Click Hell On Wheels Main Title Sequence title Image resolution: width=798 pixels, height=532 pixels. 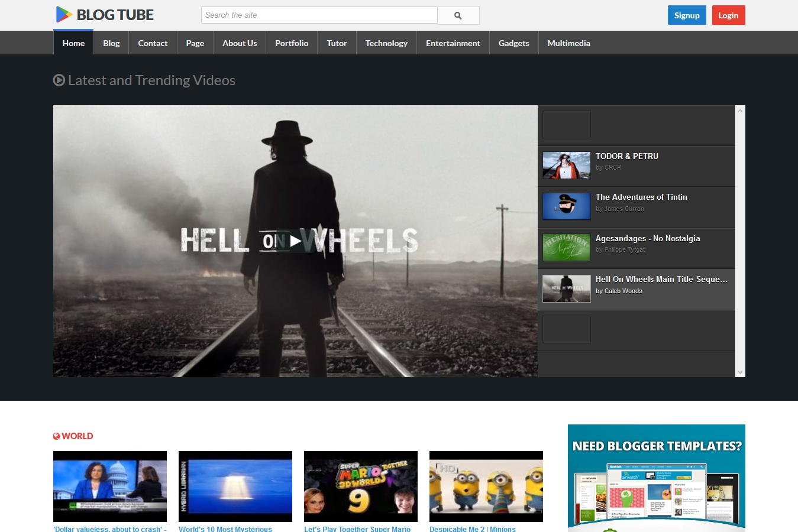[x=661, y=279]
